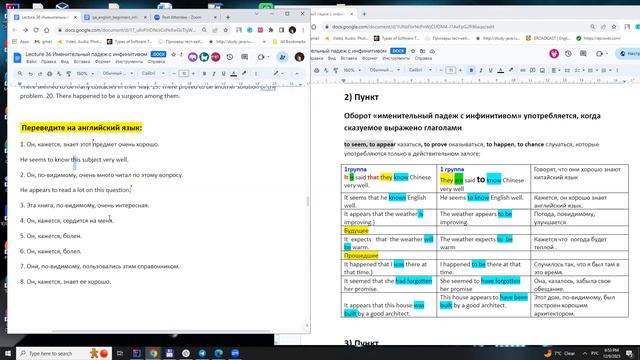This screenshot has height=360, width=640.
Task: Open Вставка menu in left Docs window
Action: pyautogui.click(x=82, y=62)
